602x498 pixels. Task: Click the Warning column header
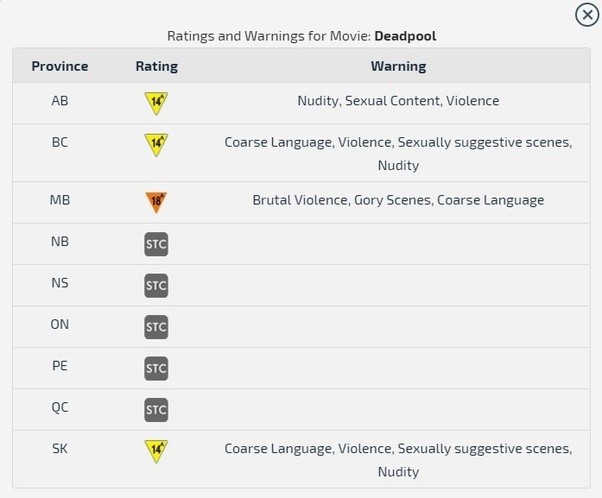click(399, 66)
